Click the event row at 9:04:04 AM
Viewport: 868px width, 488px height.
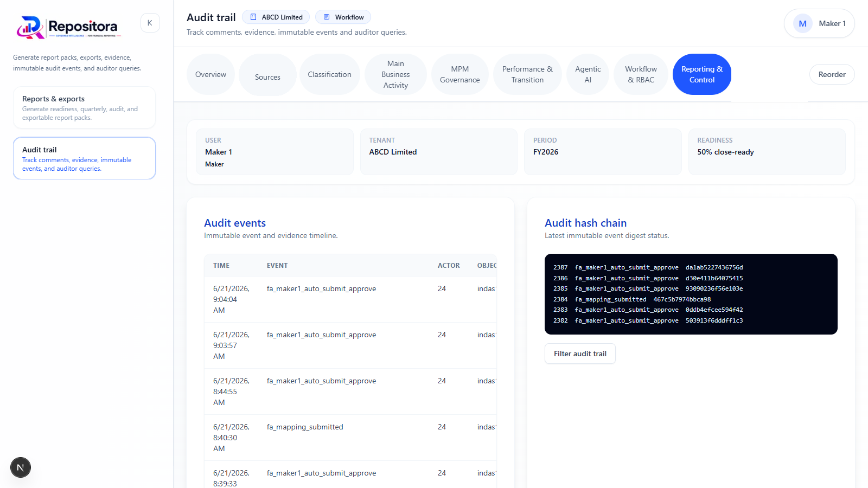click(x=350, y=299)
